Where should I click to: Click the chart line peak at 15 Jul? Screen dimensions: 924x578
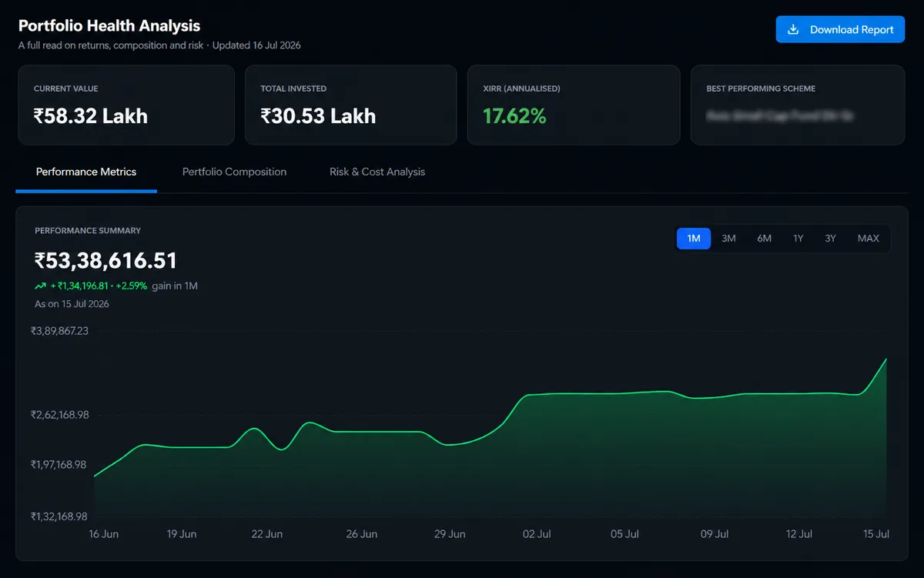click(x=886, y=359)
